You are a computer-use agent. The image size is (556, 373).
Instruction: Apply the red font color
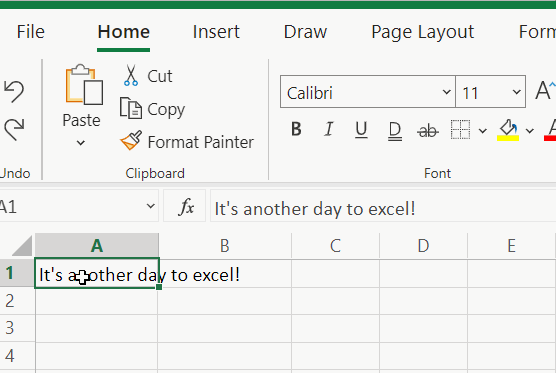(x=550, y=130)
